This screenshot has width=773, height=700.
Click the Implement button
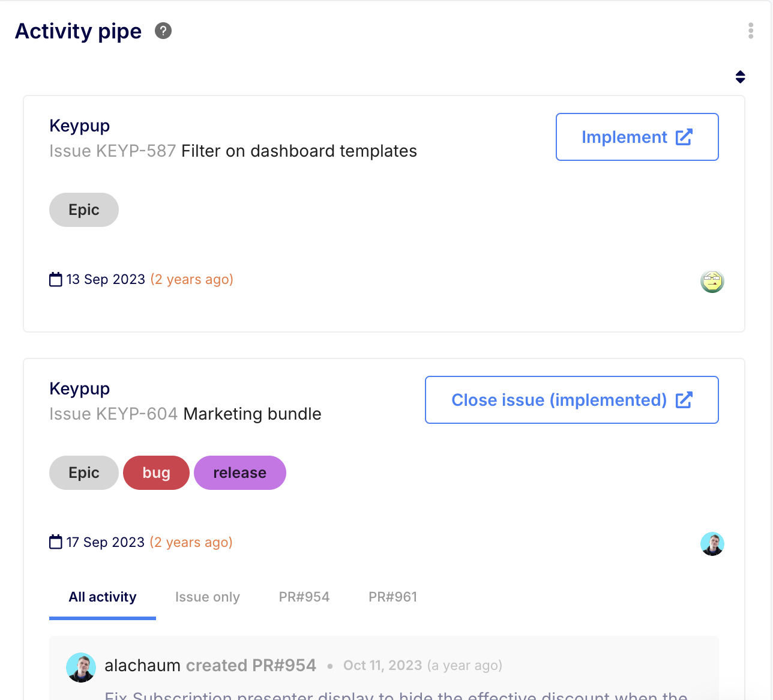pos(637,137)
